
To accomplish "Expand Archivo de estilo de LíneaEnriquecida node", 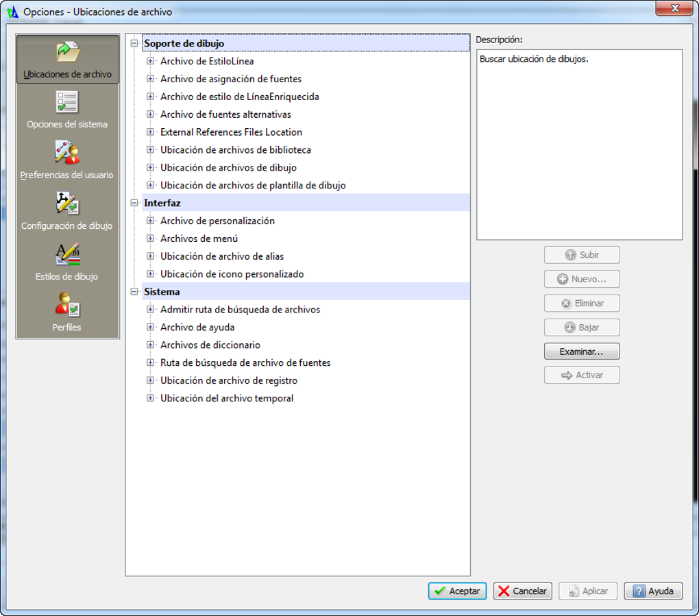I will (x=150, y=97).
